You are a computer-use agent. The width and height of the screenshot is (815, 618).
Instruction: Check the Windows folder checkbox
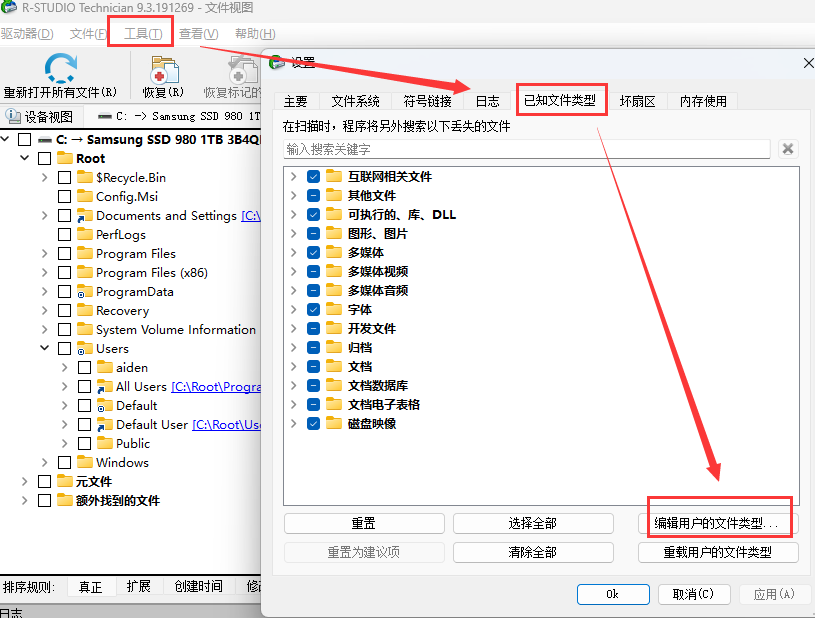coord(65,463)
